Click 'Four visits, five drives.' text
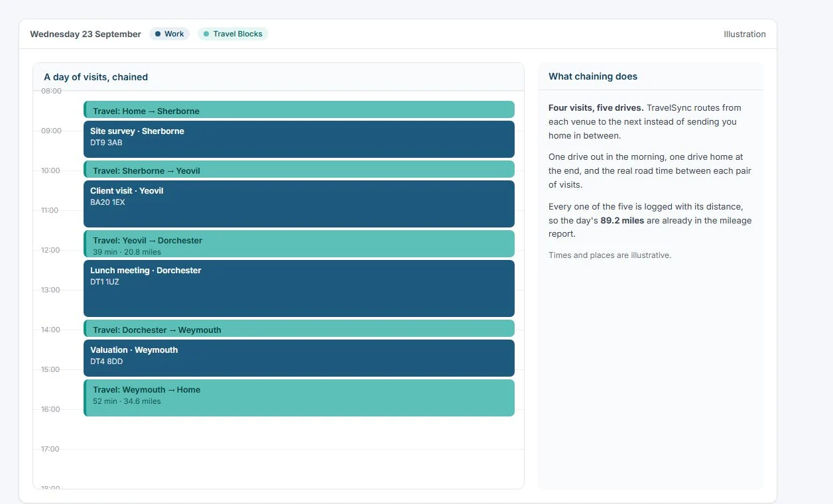The height and width of the screenshot is (504, 833). click(x=596, y=107)
